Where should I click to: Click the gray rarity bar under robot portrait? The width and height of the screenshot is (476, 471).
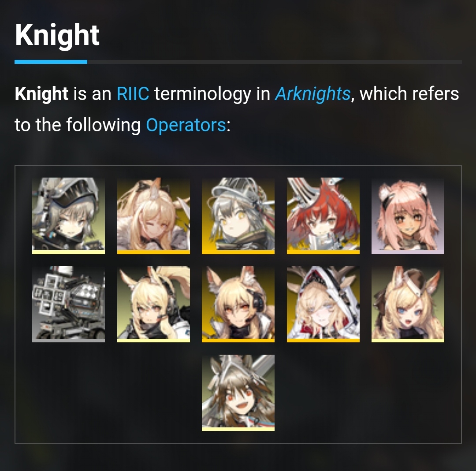pos(68,341)
